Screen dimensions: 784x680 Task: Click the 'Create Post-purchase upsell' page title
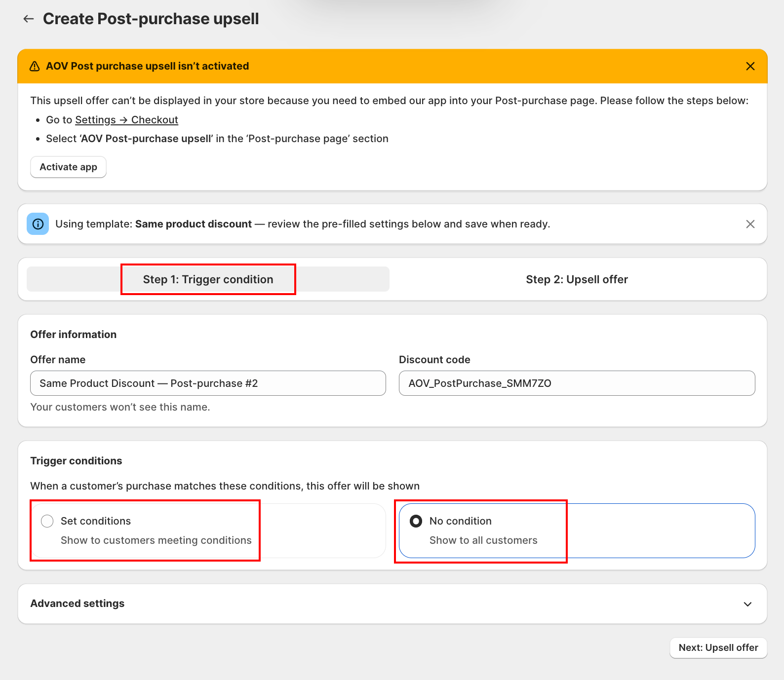click(x=151, y=19)
